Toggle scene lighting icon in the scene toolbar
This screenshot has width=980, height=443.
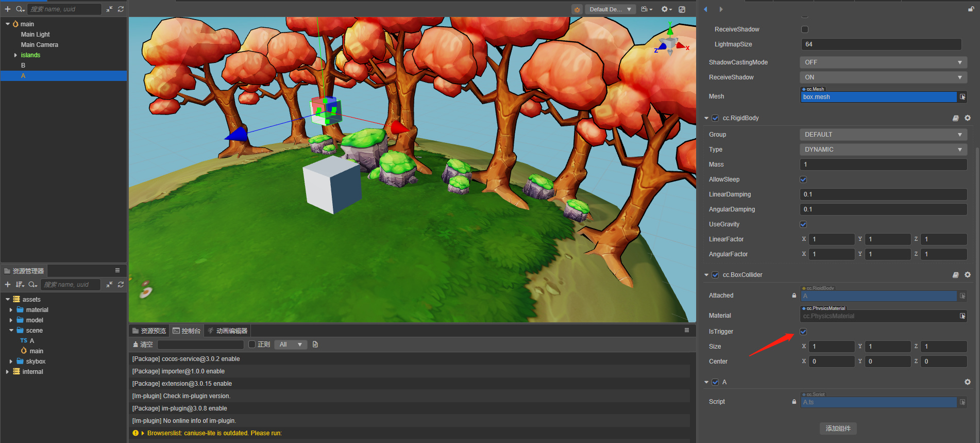[577, 9]
